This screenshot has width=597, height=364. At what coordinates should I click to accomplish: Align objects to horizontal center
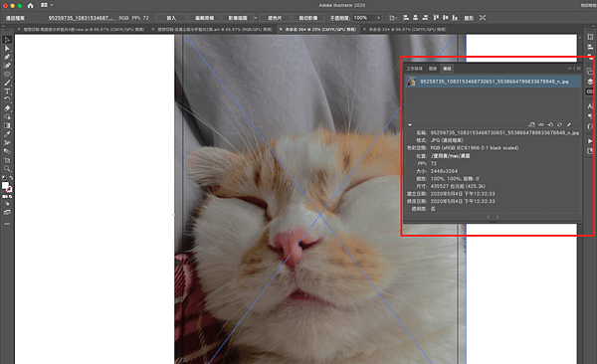click(415, 18)
